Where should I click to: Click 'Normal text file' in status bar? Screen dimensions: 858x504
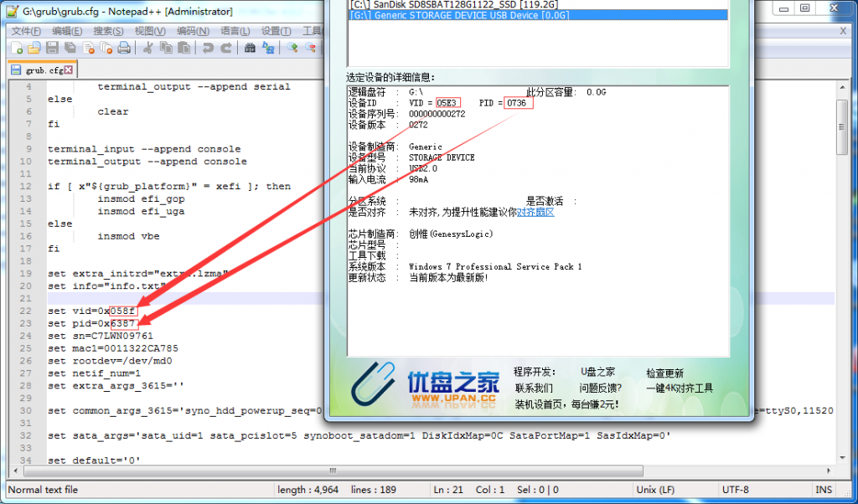coord(43,490)
